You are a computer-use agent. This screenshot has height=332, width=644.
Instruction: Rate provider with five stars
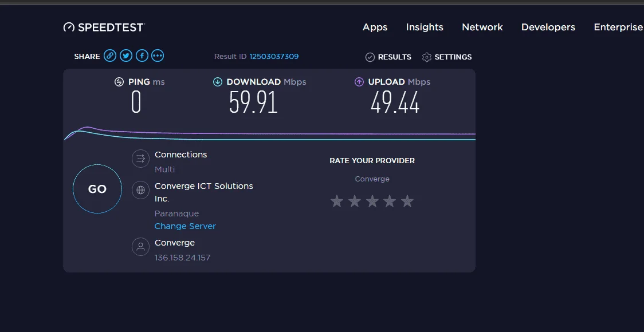(407, 201)
